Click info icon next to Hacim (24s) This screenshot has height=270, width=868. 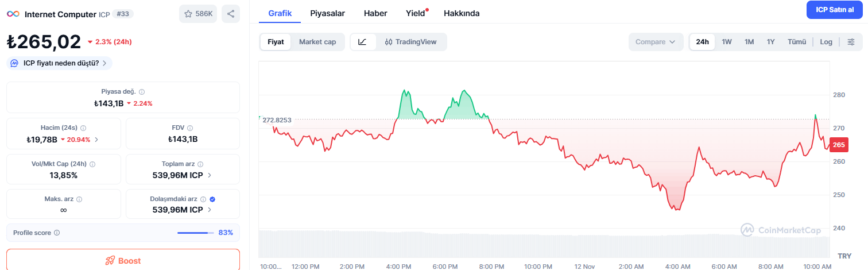point(83,128)
